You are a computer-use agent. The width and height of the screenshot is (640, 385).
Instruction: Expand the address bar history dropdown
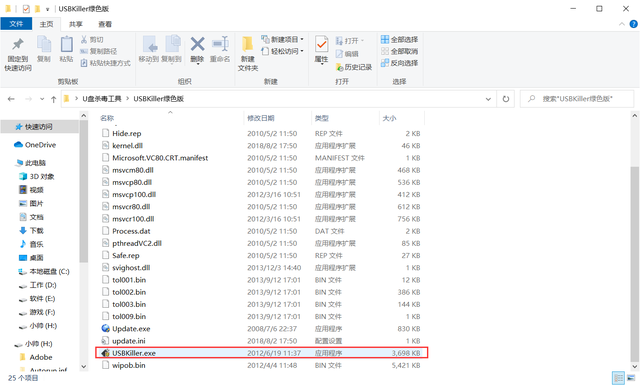(x=488, y=99)
